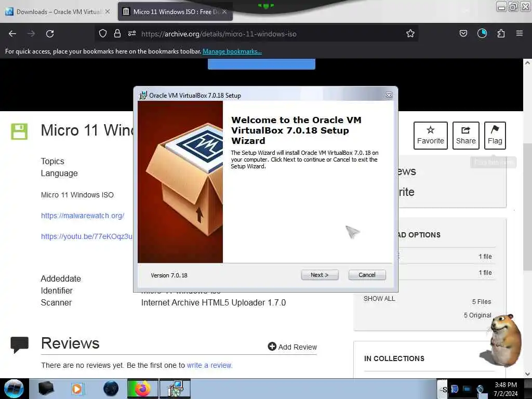
Task: Follow the 'write a review' link
Action: click(x=209, y=365)
